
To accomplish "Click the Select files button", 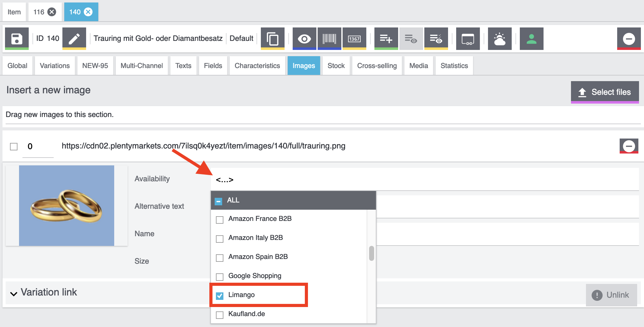I will pos(605,92).
